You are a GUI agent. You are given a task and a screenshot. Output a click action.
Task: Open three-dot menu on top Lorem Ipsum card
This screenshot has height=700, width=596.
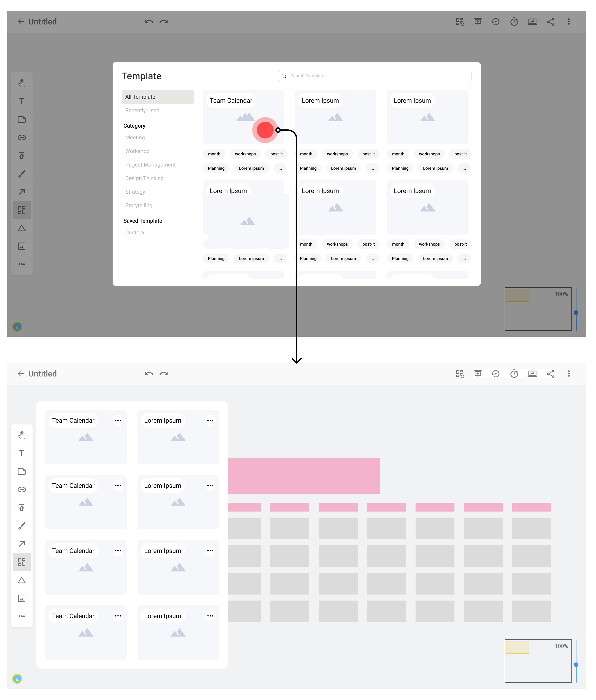point(210,420)
